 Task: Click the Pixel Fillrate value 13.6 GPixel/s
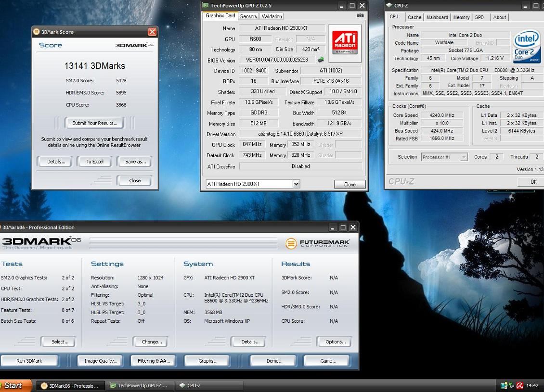[x=259, y=102]
